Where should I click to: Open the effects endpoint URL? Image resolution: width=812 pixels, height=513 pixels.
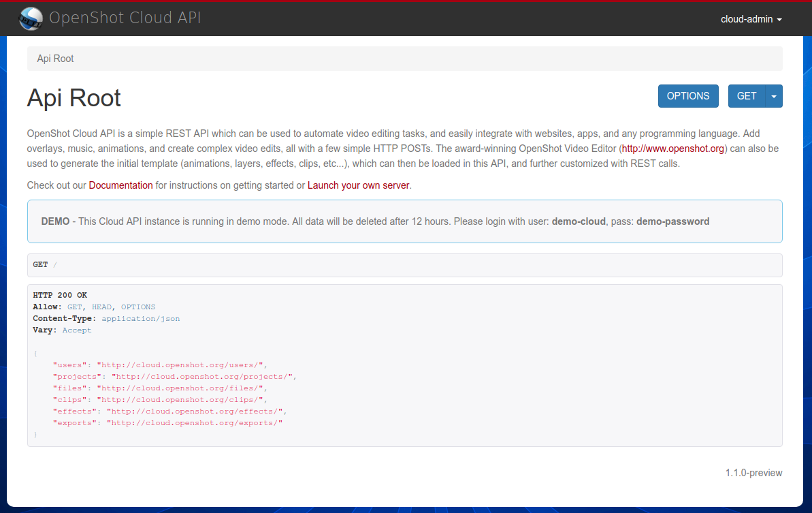coord(197,411)
